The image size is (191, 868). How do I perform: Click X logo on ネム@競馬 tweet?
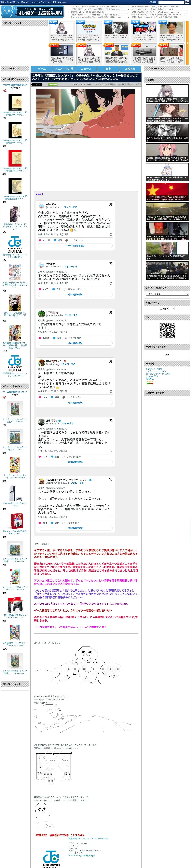(x=111, y=480)
